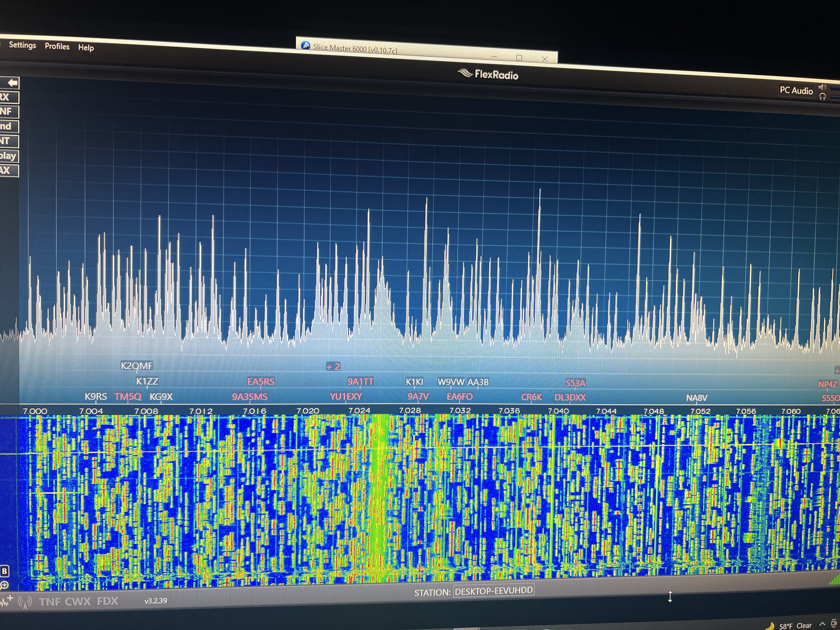Toggle the PC Audio button

[796, 90]
